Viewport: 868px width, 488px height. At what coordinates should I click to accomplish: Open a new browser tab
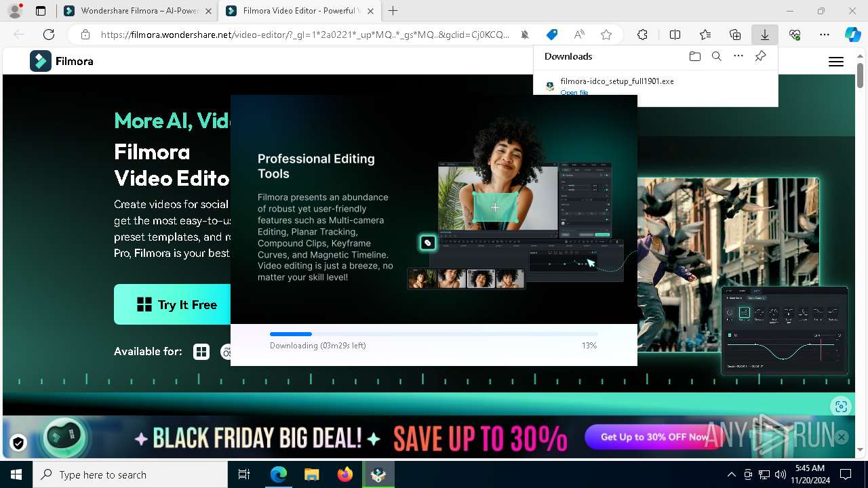393,11
